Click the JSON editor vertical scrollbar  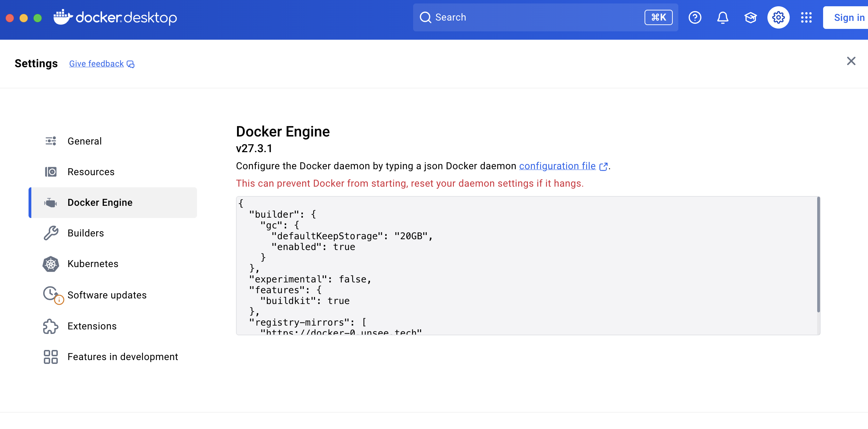click(818, 254)
